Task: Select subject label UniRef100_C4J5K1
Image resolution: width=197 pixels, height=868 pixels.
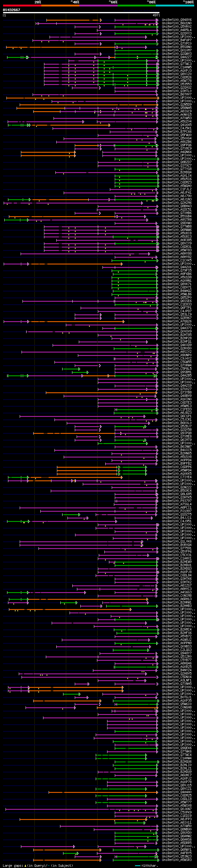Action: [x=177, y=128]
